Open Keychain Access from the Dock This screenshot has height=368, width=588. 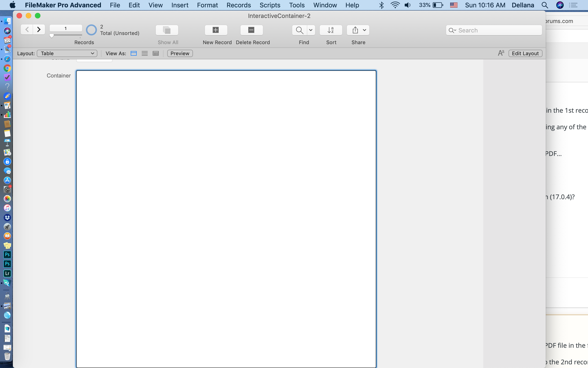pyautogui.click(x=7, y=296)
